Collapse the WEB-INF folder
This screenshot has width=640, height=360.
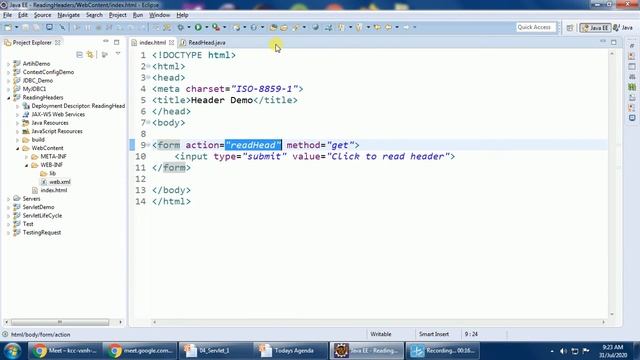27,165
